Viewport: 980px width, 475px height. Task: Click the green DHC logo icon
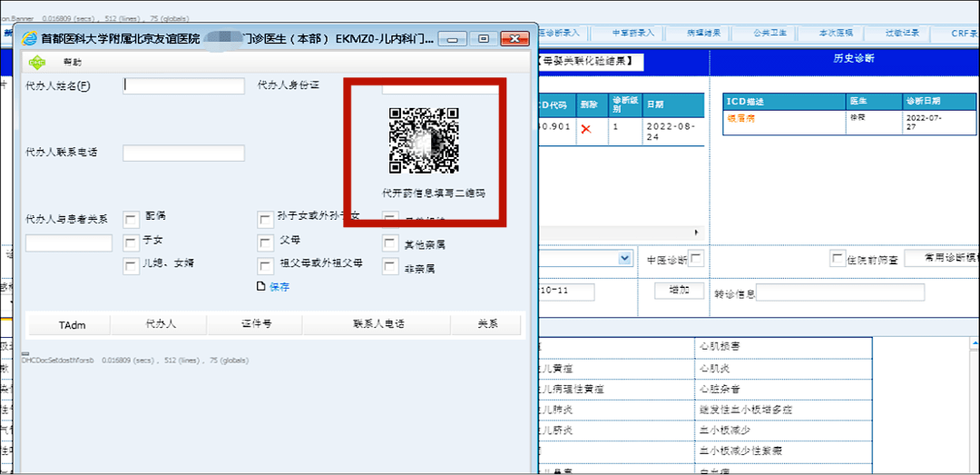37,62
